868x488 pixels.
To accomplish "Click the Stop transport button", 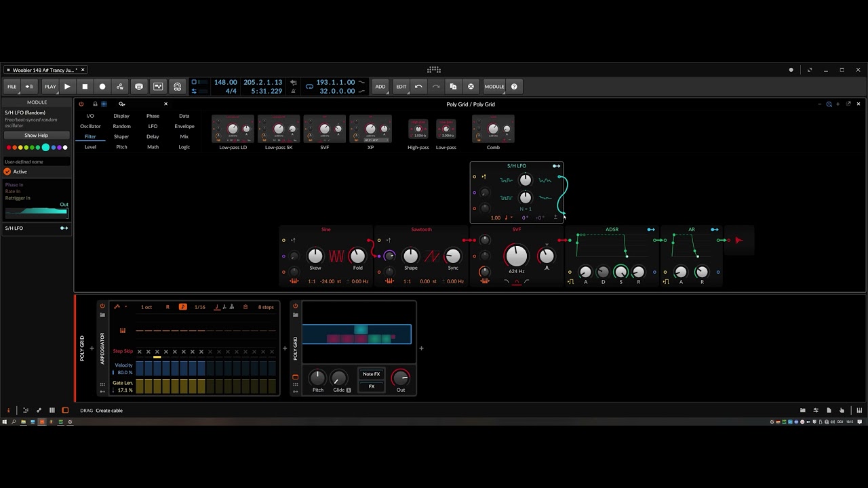I will point(85,86).
